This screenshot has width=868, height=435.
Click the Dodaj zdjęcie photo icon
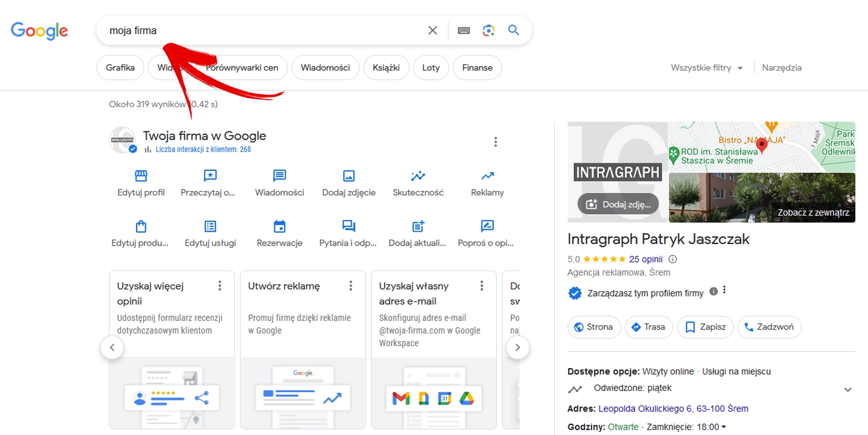[348, 176]
